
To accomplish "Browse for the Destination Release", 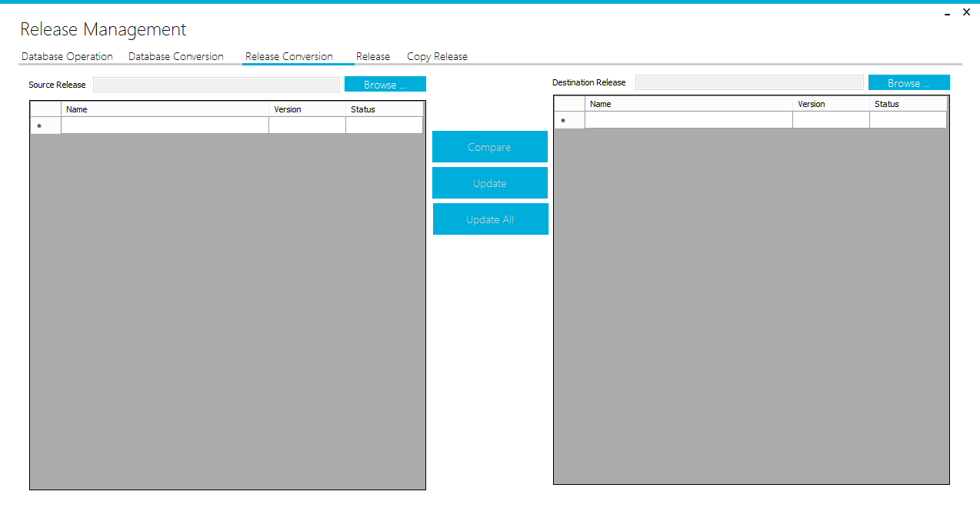I will [x=908, y=83].
